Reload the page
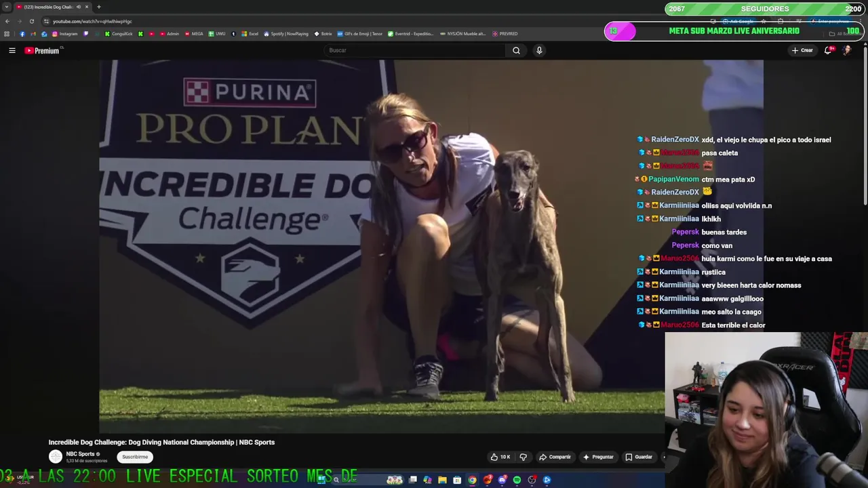 pyautogui.click(x=32, y=21)
